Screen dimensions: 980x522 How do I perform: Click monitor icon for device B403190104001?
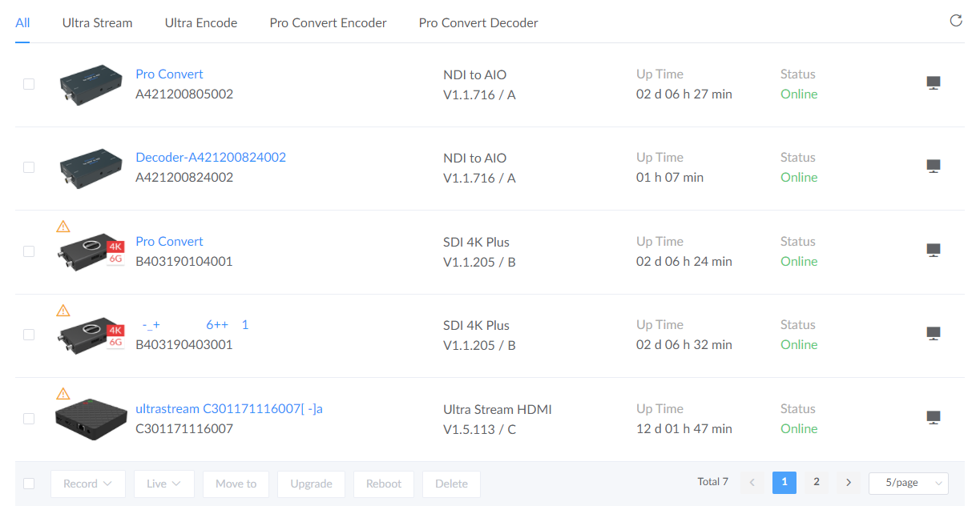pos(933,251)
